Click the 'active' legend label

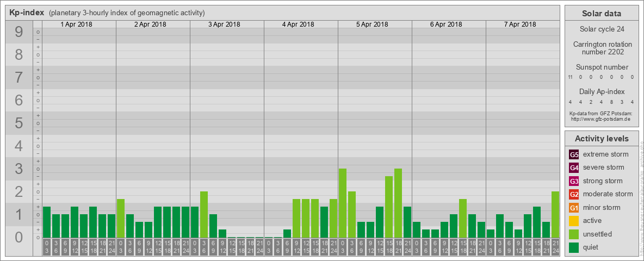click(x=592, y=221)
